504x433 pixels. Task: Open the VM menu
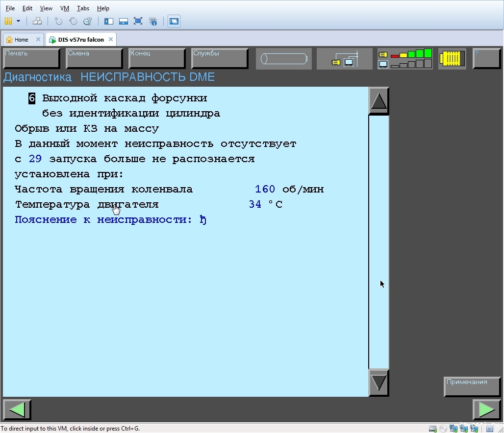click(65, 8)
